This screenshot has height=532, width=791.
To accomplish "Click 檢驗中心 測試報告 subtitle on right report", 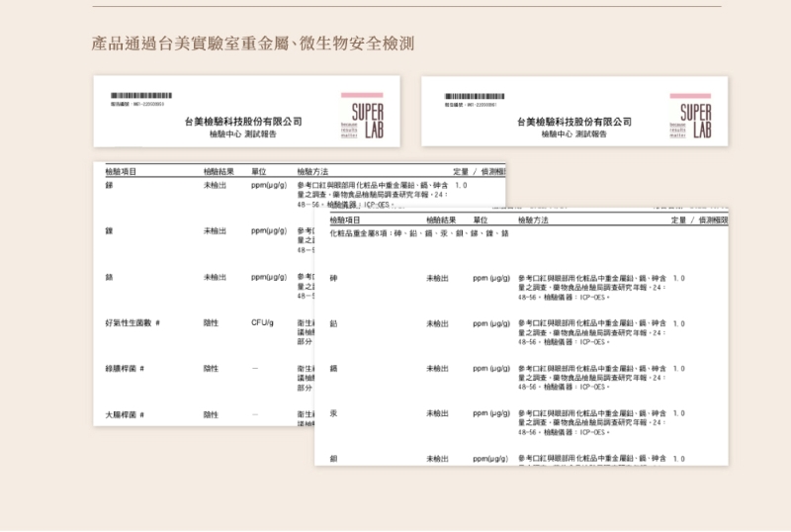I will point(573,133).
